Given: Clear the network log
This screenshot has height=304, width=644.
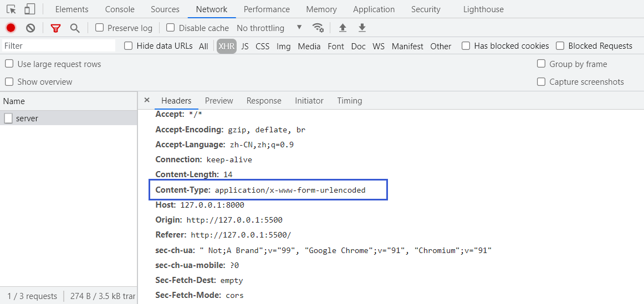Looking at the screenshot, I should pos(30,28).
